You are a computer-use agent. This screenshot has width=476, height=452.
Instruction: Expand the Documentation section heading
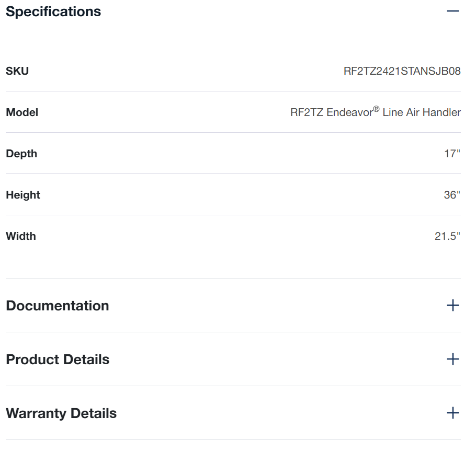click(58, 306)
